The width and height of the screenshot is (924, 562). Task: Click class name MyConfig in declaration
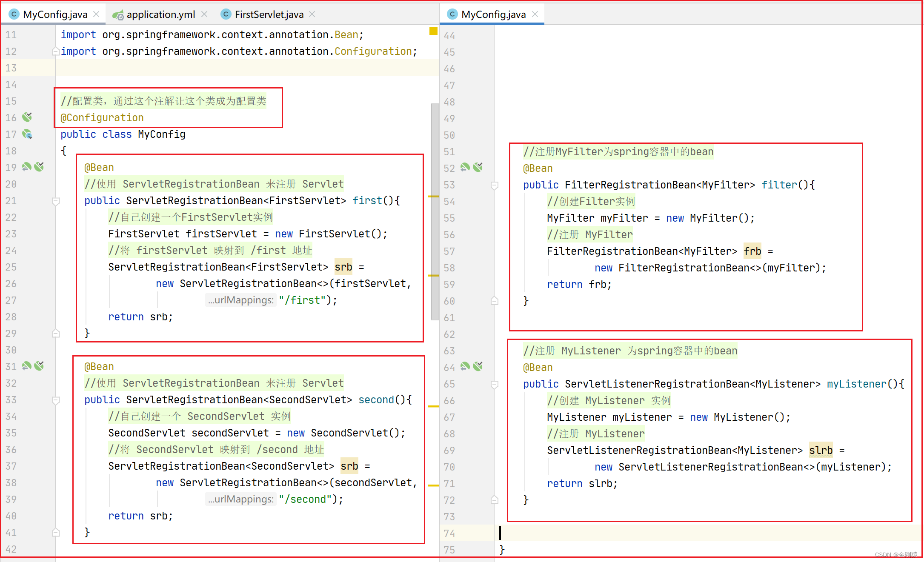pos(162,134)
